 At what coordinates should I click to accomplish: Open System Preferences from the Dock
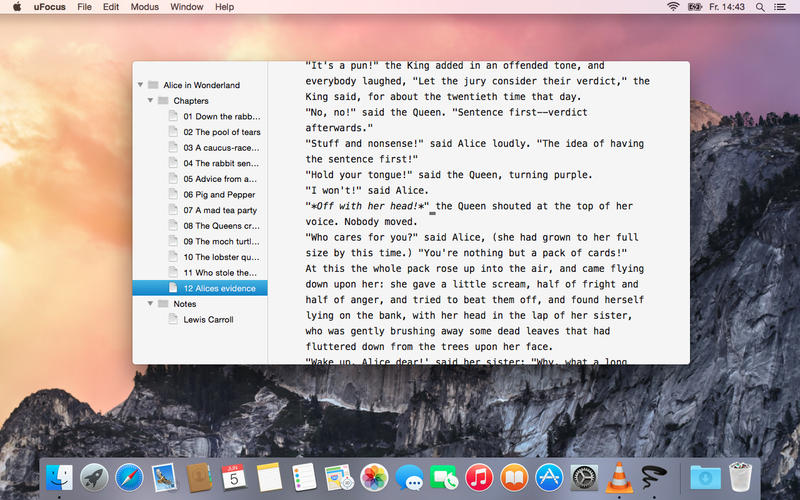click(584, 478)
